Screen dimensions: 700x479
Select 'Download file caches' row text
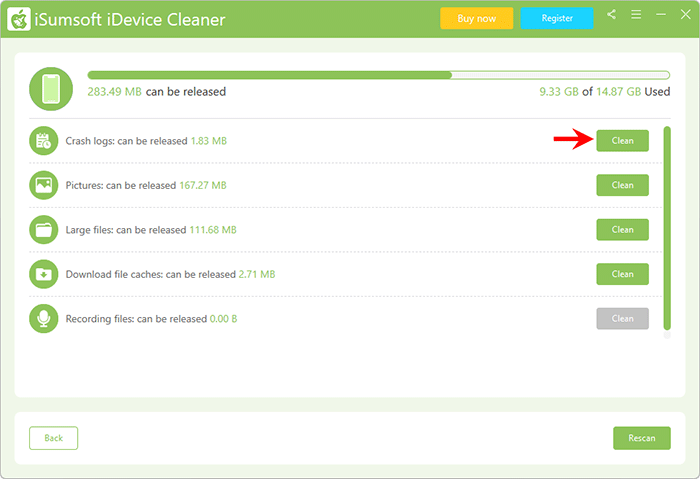[x=170, y=274]
